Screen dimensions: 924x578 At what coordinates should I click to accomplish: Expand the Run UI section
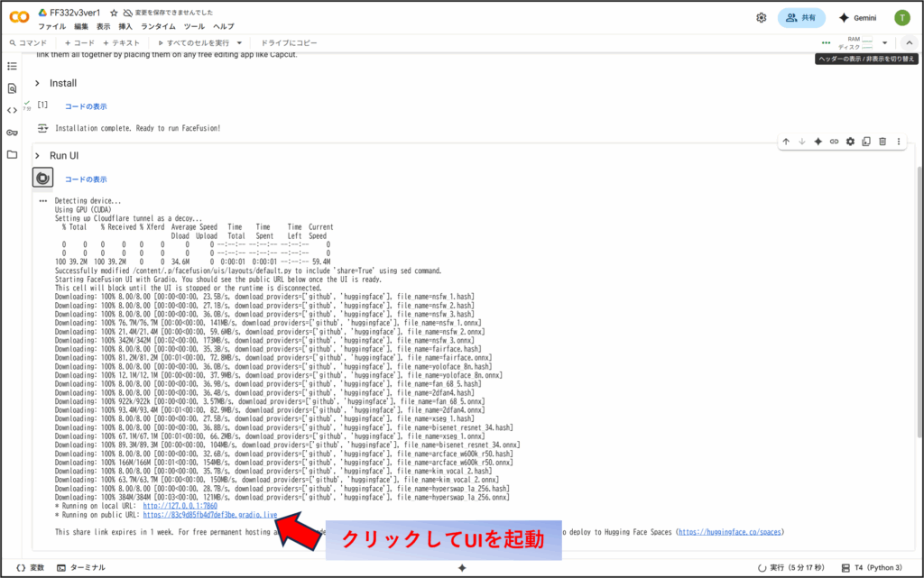pyautogui.click(x=37, y=155)
